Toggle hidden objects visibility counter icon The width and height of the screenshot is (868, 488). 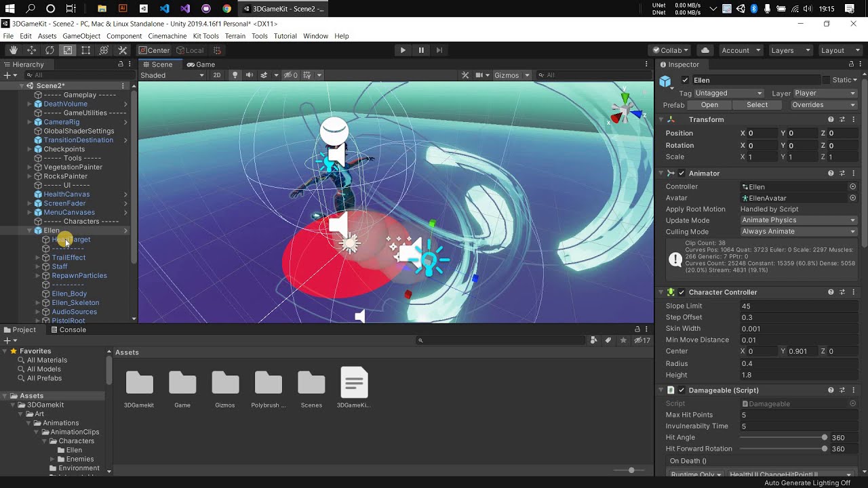(291, 75)
